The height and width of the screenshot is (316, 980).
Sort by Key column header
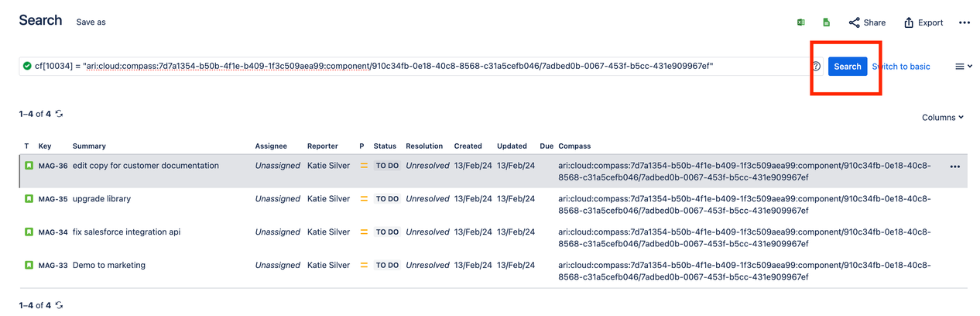45,146
